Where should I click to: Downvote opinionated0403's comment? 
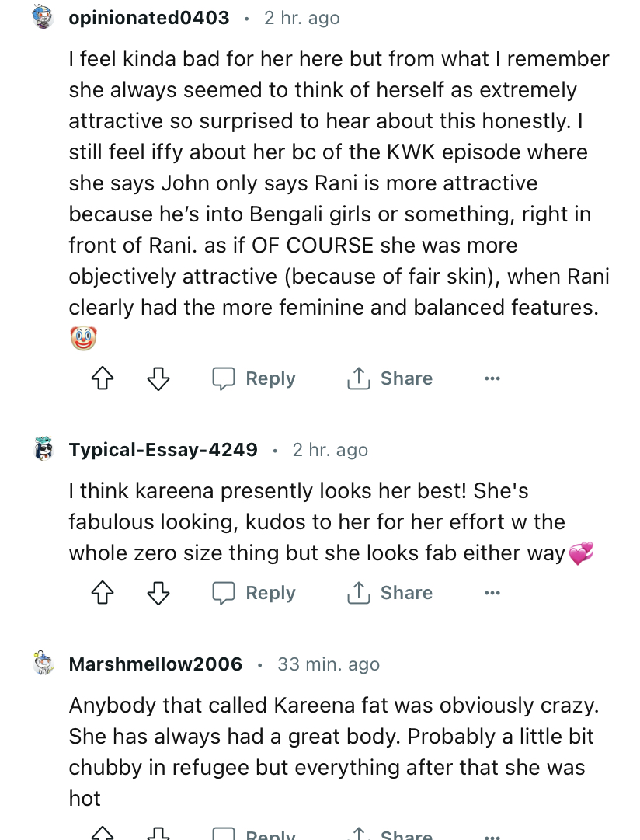point(158,378)
